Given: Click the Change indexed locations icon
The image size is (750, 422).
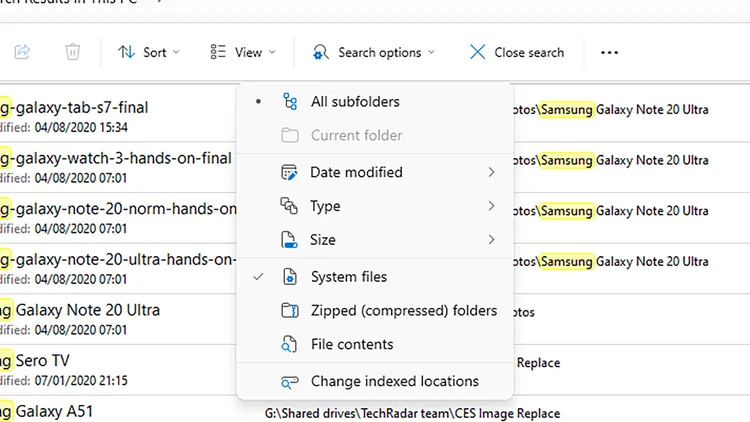Looking at the screenshot, I should pyautogui.click(x=290, y=382).
